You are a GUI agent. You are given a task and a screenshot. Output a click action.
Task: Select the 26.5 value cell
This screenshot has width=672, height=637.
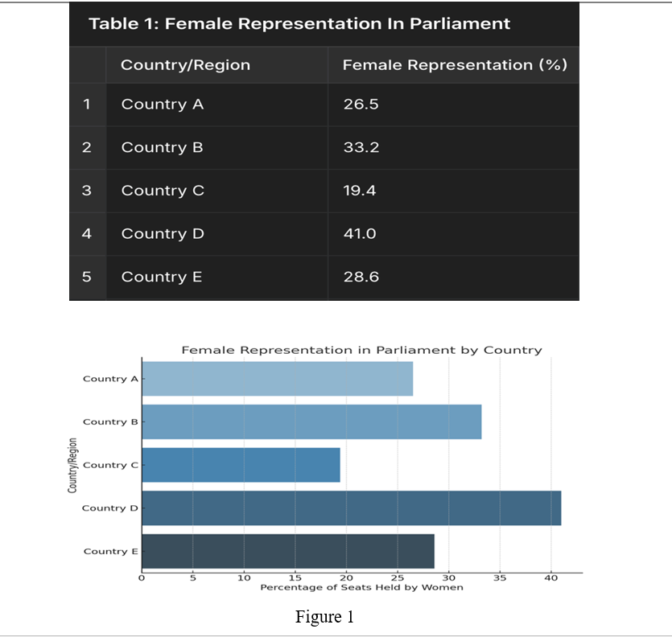coord(361,105)
